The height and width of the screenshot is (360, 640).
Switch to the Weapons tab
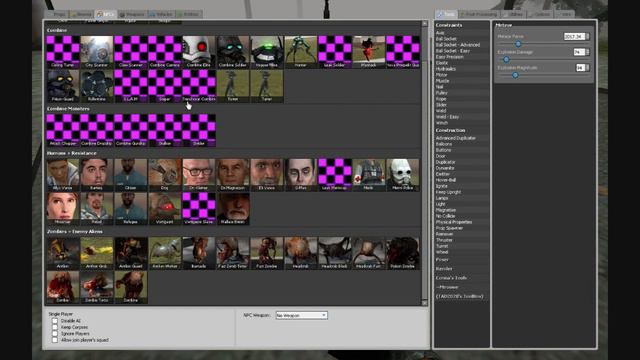pyautogui.click(x=132, y=14)
